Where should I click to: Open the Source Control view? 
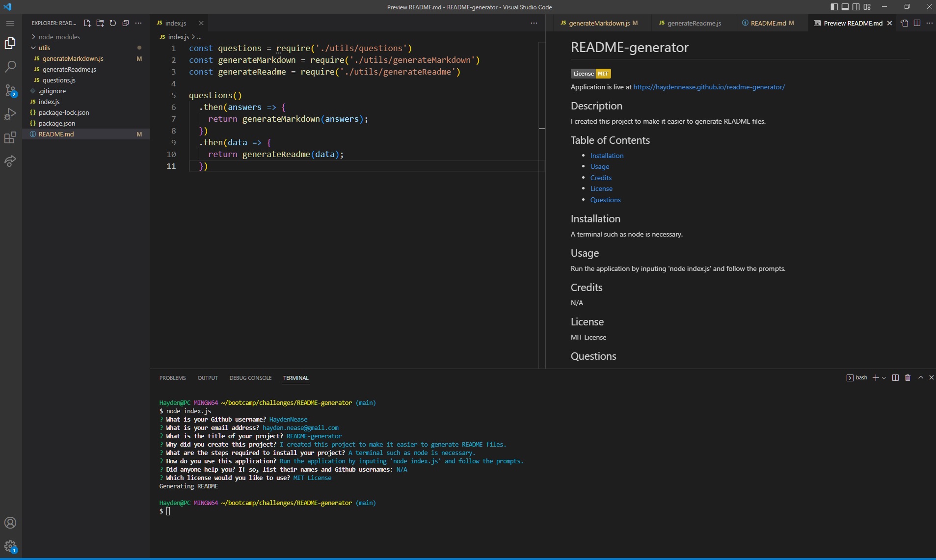tap(10, 90)
